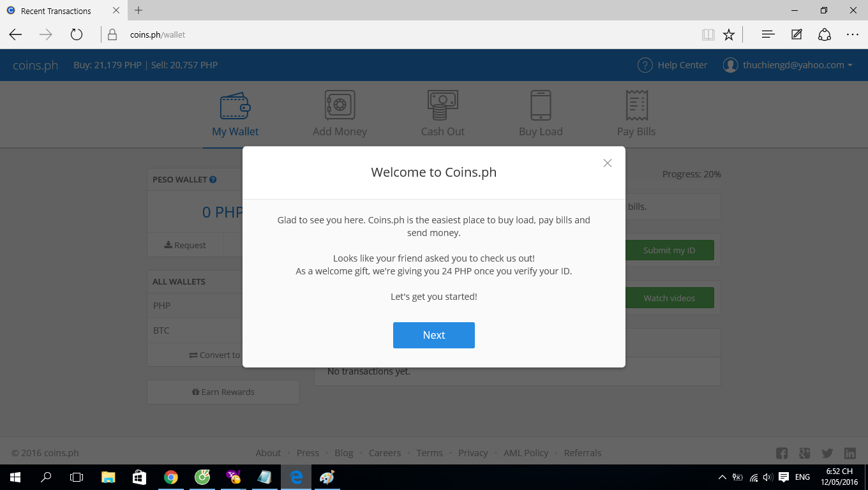
Task: Open the Blog footer link
Action: (x=344, y=453)
